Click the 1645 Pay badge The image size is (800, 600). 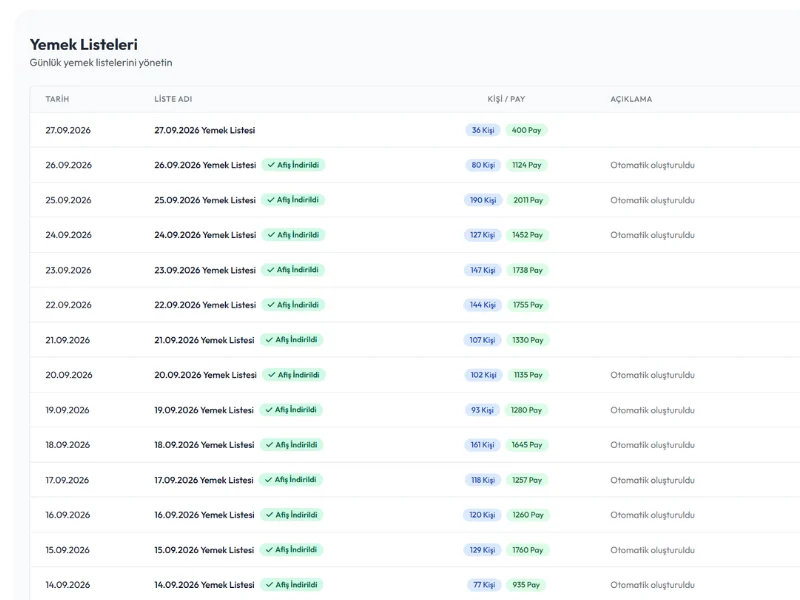click(527, 445)
